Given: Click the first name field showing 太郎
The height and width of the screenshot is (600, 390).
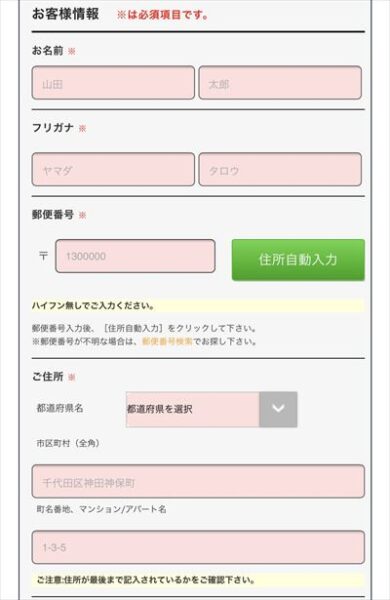Looking at the screenshot, I should click(x=280, y=83).
